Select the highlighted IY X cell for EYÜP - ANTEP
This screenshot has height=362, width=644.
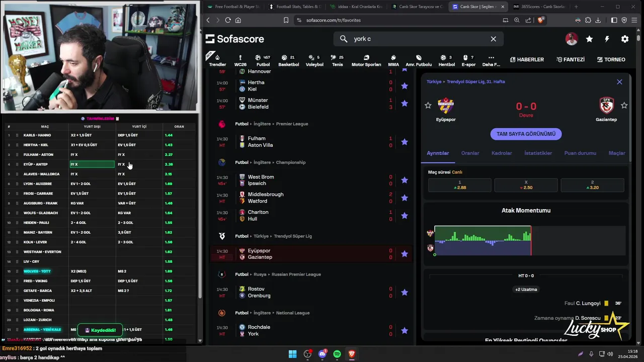pyautogui.click(x=92, y=164)
